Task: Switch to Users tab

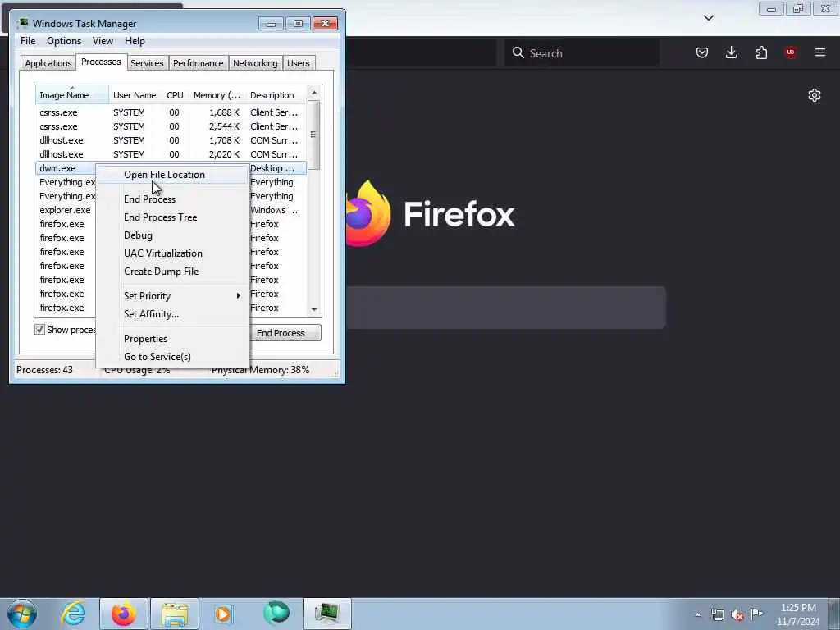Action: point(299,63)
